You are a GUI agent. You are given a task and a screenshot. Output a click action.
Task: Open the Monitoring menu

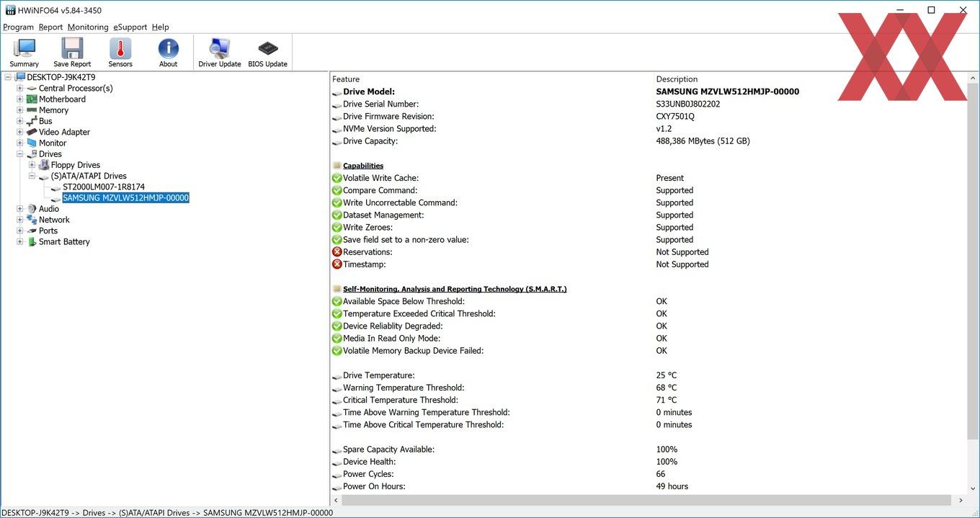88,27
